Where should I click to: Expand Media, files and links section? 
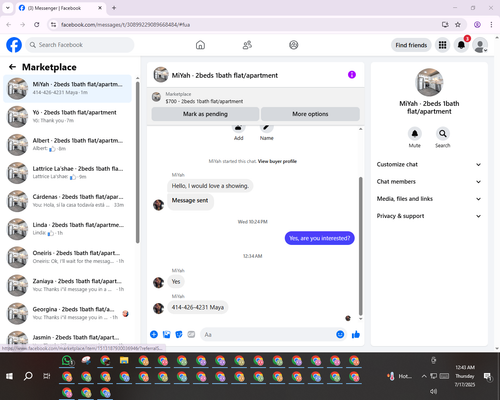[429, 199]
